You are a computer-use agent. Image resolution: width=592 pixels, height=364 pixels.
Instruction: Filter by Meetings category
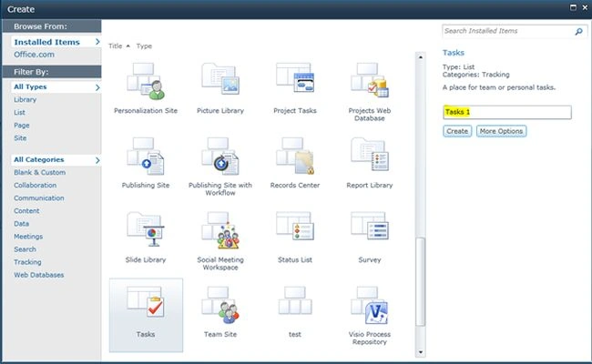(x=28, y=237)
